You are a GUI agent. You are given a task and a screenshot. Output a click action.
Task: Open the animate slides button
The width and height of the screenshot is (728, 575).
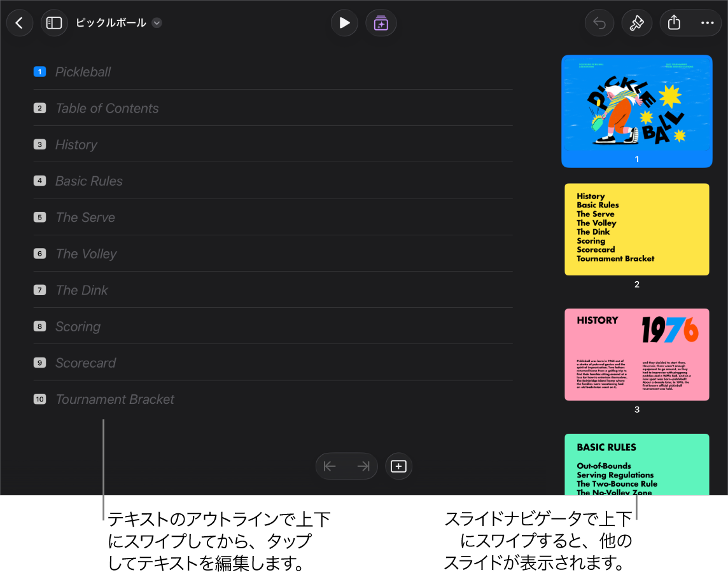(x=381, y=23)
